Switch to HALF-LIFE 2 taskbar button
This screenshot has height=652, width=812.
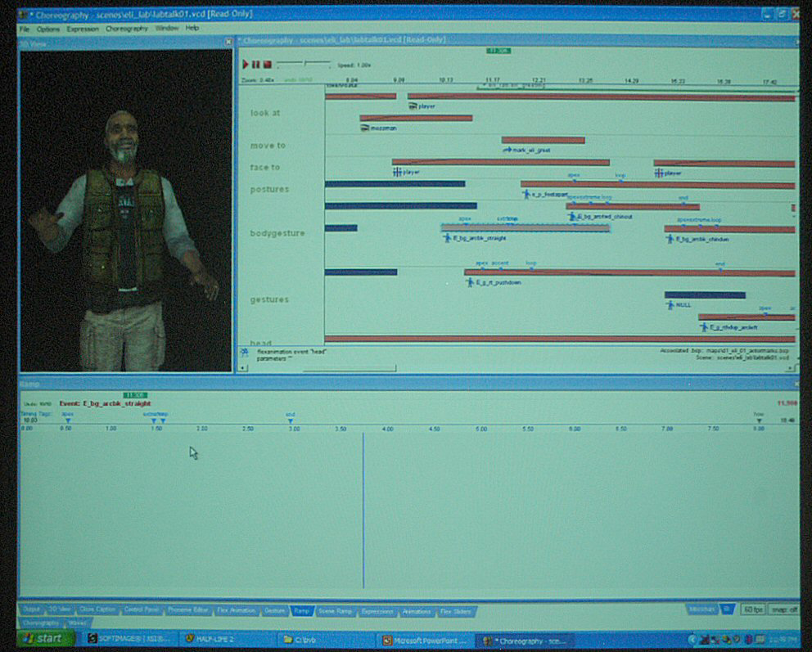[227, 640]
